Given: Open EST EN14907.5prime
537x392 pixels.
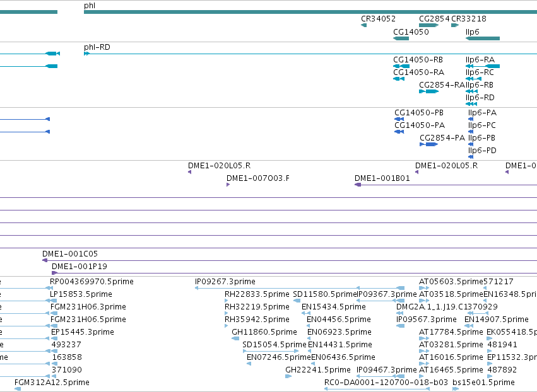Looking at the screenshot, I should 497,320.
